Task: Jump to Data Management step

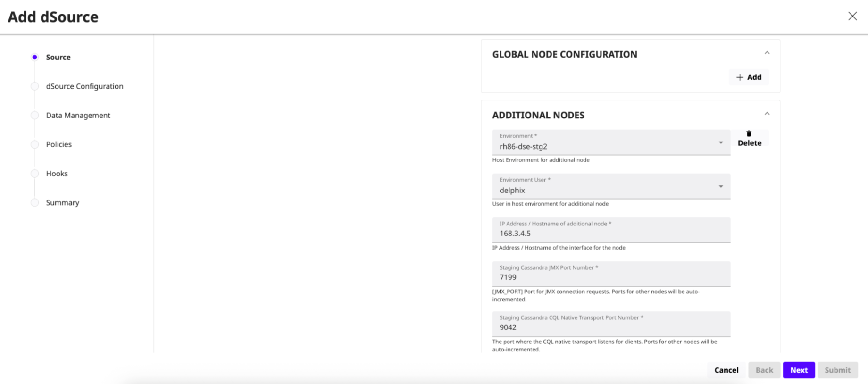Action: click(78, 116)
